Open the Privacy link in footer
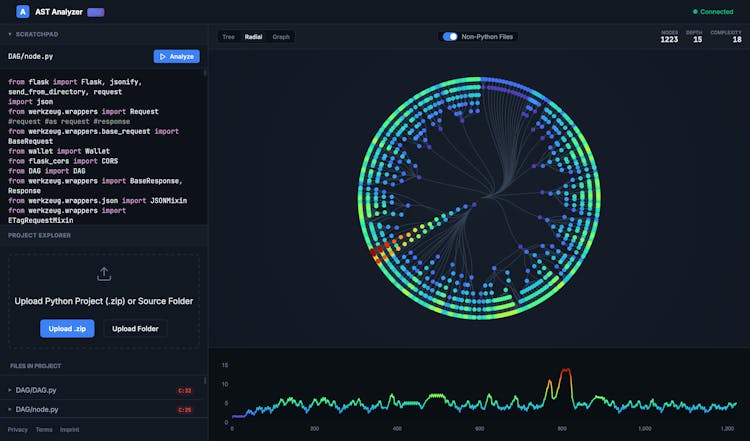Viewport: 750px width, 441px height. click(x=17, y=429)
